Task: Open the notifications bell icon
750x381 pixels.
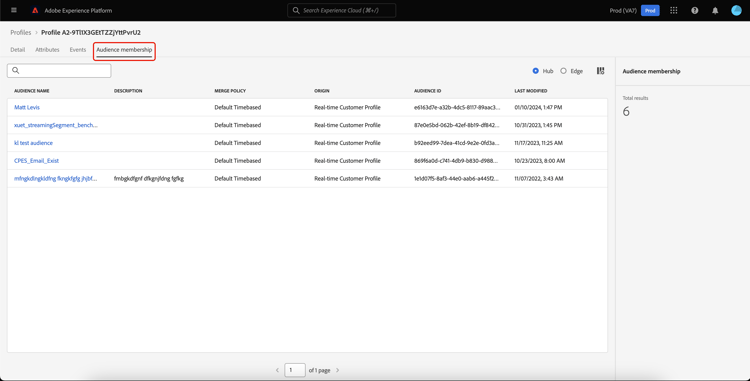Action: click(x=715, y=11)
